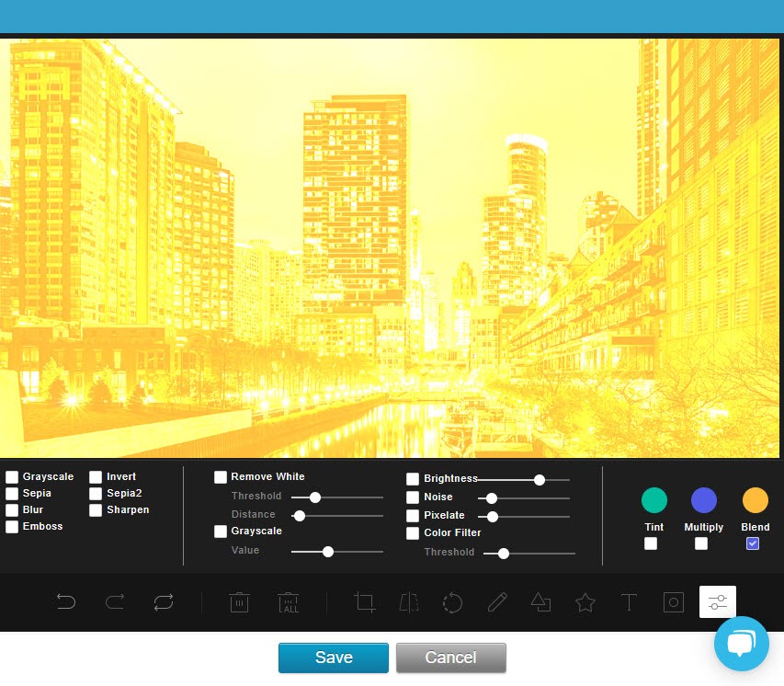Image resolution: width=784 pixels, height=686 pixels.
Task: Pick the Draw pencil tool
Action: click(496, 602)
